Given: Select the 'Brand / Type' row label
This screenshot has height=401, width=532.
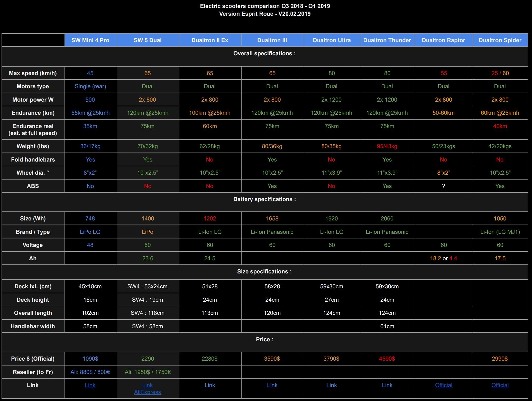Looking at the screenshot, I should tap(33, 232).
